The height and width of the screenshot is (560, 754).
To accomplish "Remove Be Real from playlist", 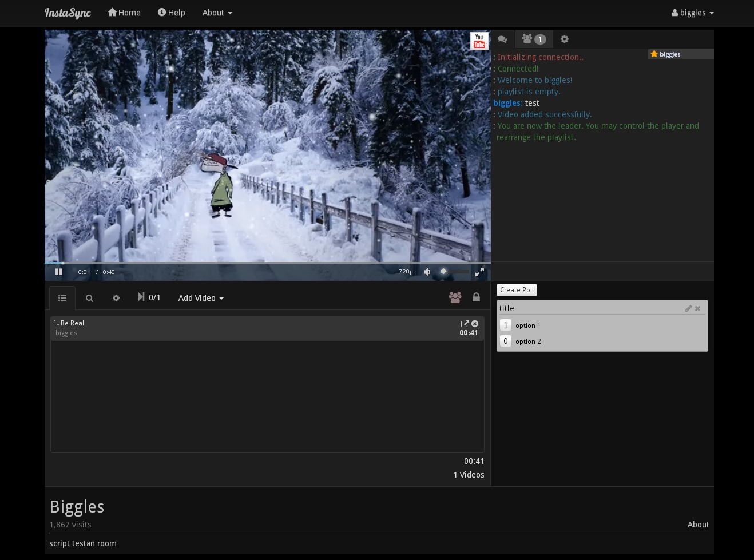I will 475,324.
